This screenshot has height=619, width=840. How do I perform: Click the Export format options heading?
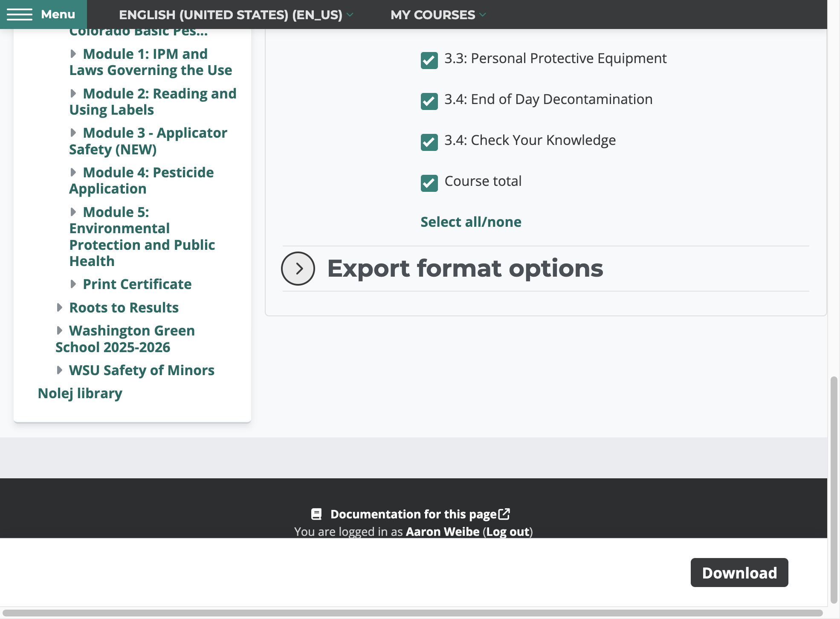[465, 269]
